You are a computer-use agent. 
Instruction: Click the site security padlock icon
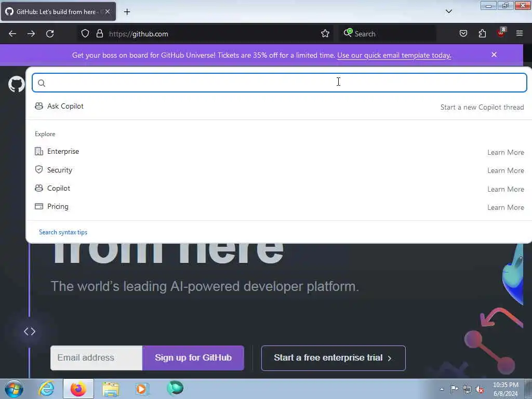click(x=99, y=34)
